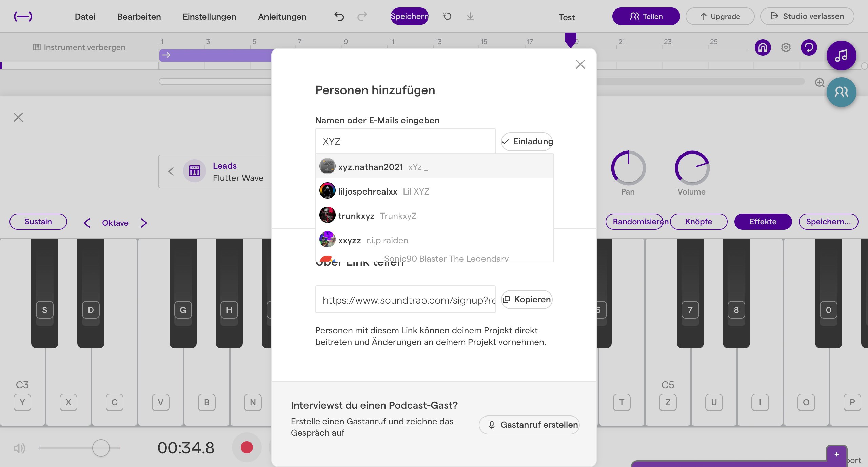Click the loop cycle icon
Image resolution: width=868 pixels, height=467 pixels.
pos(809,47)
